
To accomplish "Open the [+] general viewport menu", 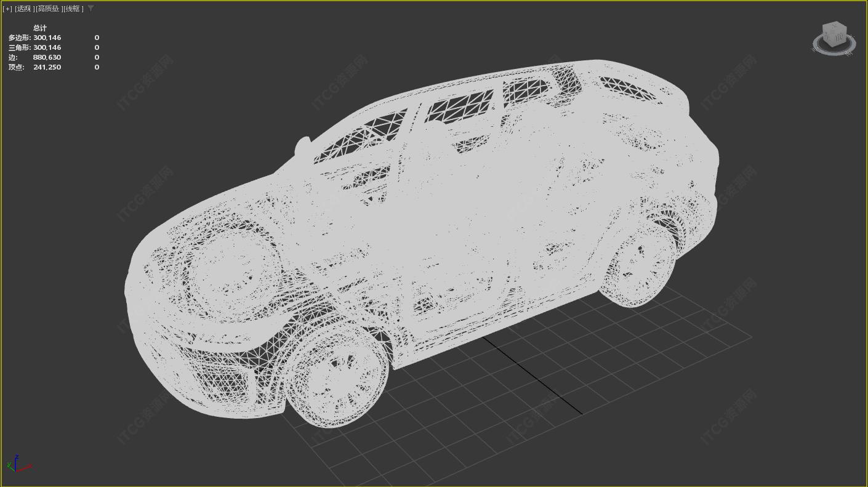I will click(8, 9).
